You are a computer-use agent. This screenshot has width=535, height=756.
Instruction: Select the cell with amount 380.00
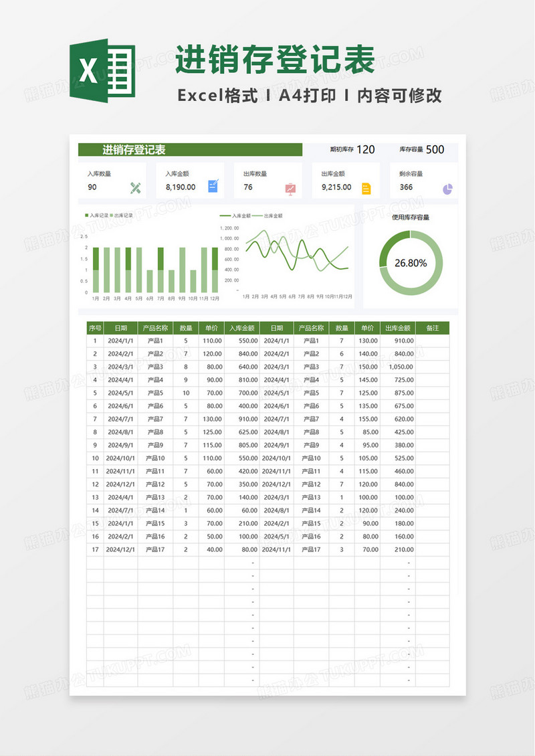pos(398,445)
